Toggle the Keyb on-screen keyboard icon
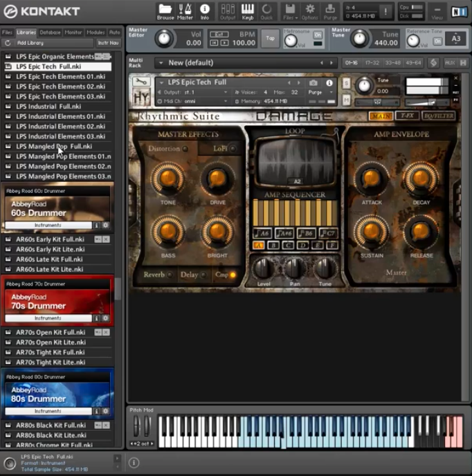472x476 pixels. [x=248, y=12]
